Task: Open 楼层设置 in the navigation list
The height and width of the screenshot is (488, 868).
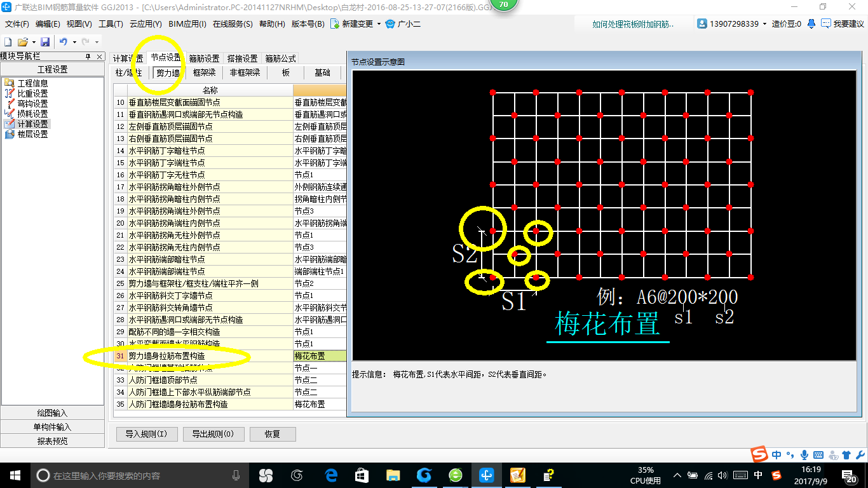Action: pyautogui.click(x=26, y=134)
